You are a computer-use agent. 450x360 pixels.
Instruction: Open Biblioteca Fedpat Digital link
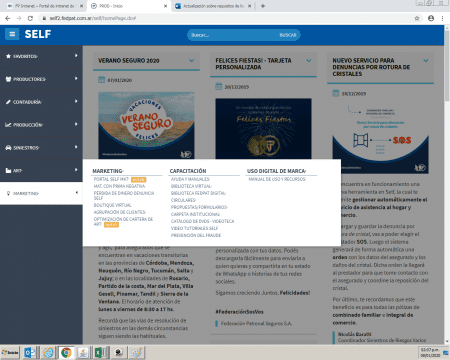198,193
